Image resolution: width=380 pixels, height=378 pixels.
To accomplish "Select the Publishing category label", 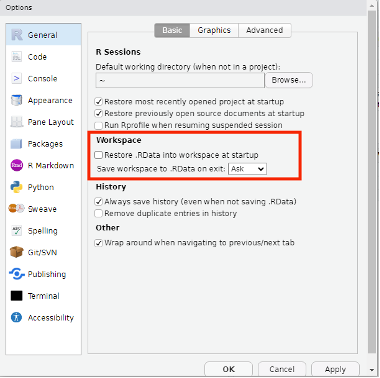I will click(47, 274).
